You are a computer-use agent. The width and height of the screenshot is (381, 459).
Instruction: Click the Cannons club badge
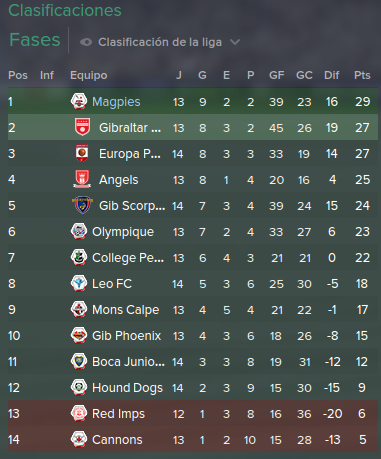point(79,439)
